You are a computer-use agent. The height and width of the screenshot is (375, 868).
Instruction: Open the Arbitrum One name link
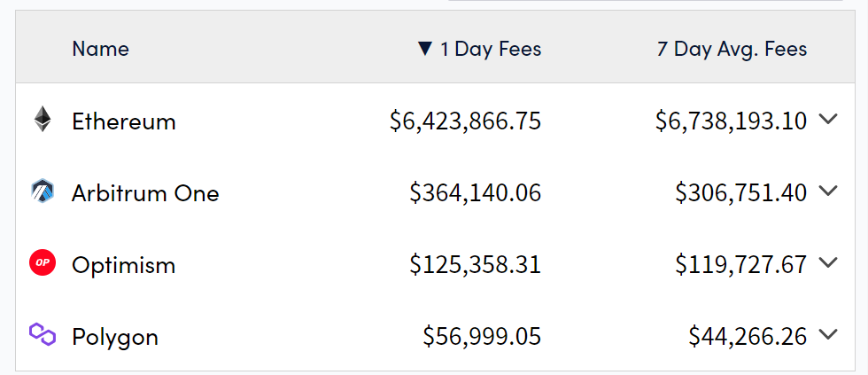[145, 193]
